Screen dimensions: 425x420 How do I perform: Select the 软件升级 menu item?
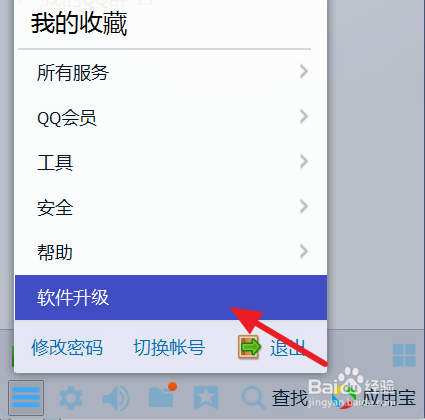click(x=171, y=297)
